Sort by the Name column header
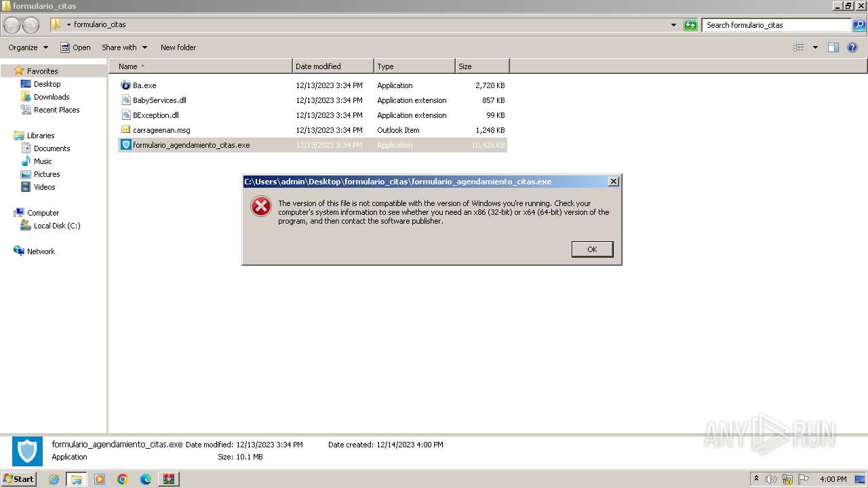The width and height of the screenshot is (868, 488). [x=201, y=66]
